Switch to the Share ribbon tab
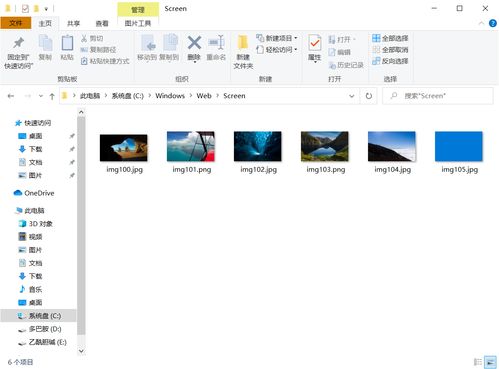499x369 pixels. pos(74,23)
